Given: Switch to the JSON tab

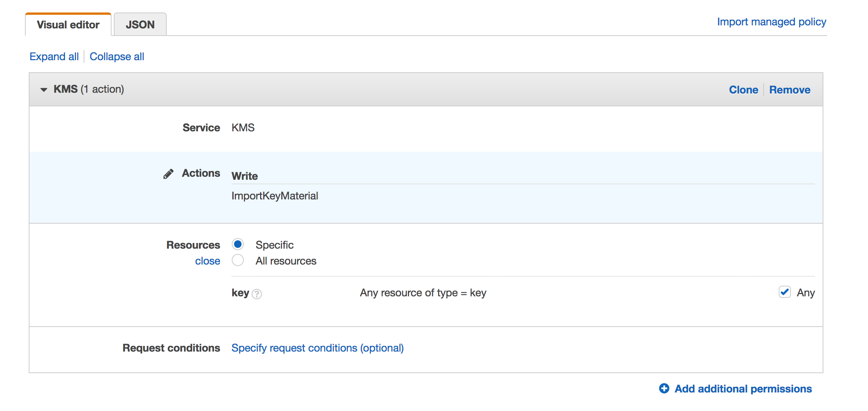Looking at the screenshot, I should 140,25.
